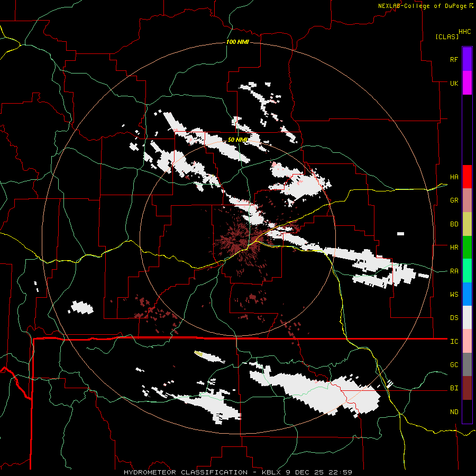476x476 pixels.
Task: Click the GC legend label
Action: pyautogui.click(x=454, y=365)
